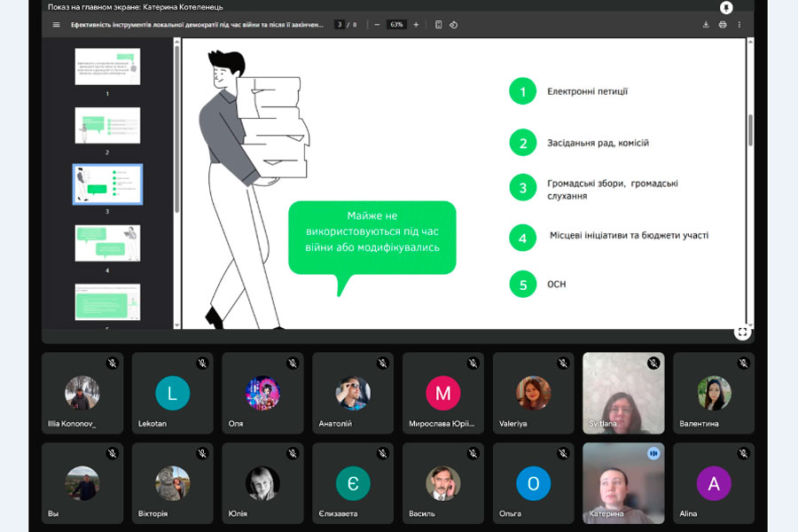This screenshot has width=798, height=532.
Task: Click the fit to page icon
Action: [438, 25]
